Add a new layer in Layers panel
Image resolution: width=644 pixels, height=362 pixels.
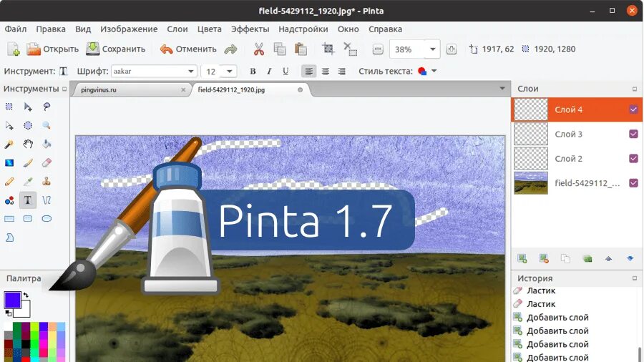click(x=522, y=258)
